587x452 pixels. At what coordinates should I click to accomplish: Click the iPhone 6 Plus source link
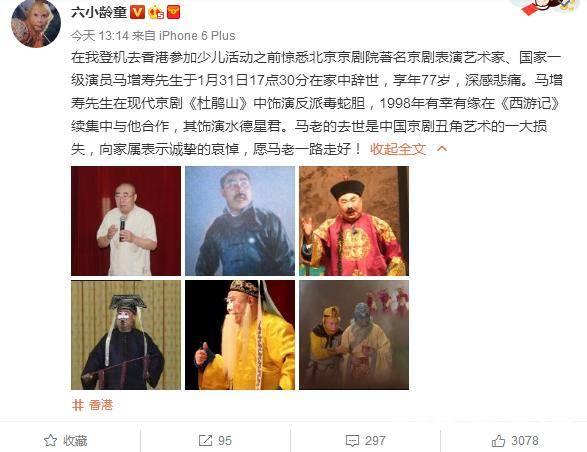[x=197, y=36]
